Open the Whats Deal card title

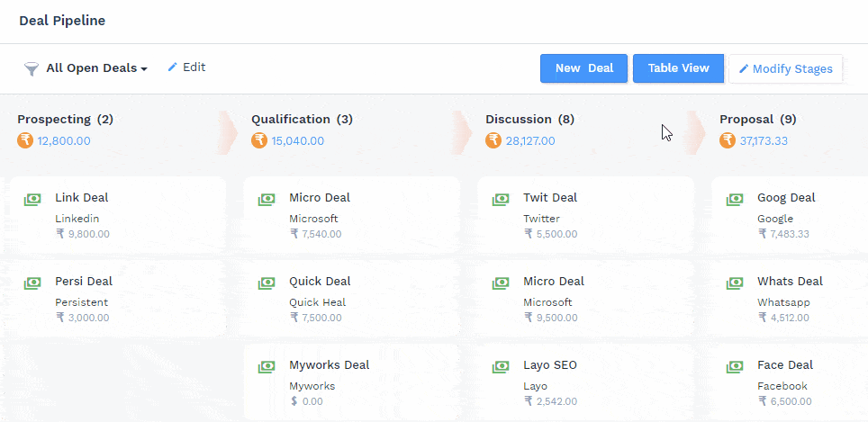click(x=790, y=282)
